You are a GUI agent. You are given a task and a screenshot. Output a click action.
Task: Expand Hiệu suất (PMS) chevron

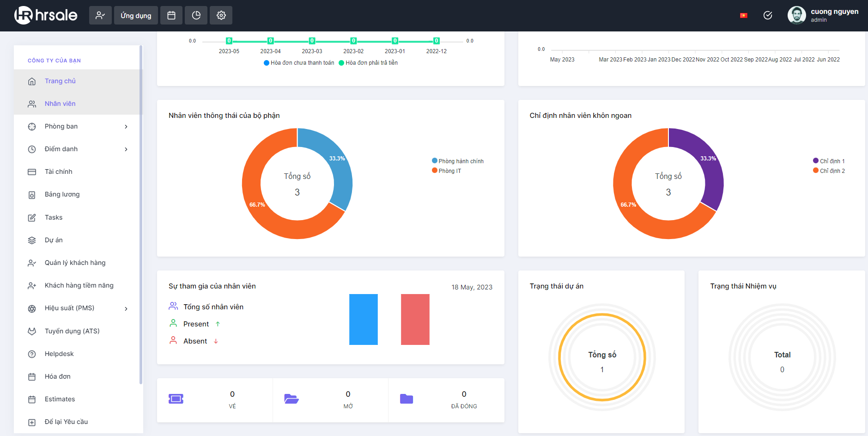(x=126, y=308)
